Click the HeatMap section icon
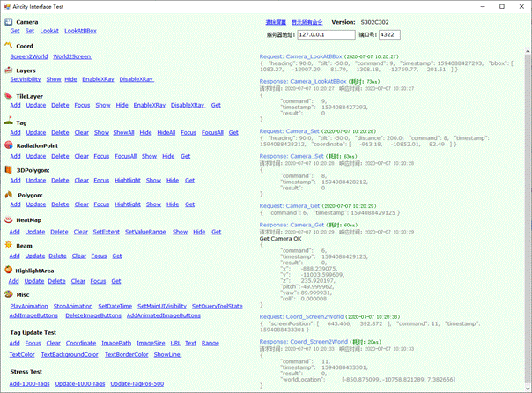The width and height of the screenshot is (532, 393). tap(9, 219)
